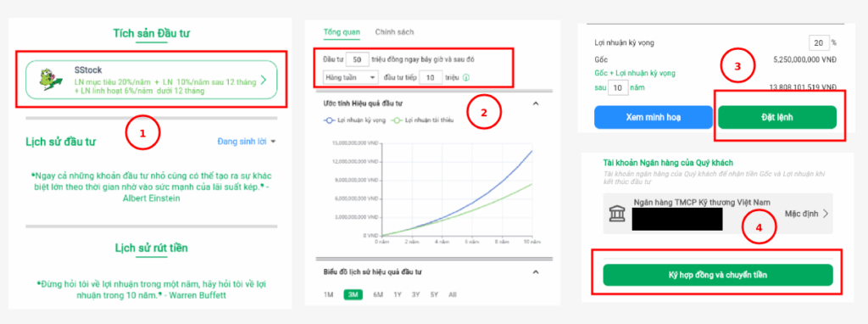Open bank account details chevron beside Mặc định

tap(825, 214)
